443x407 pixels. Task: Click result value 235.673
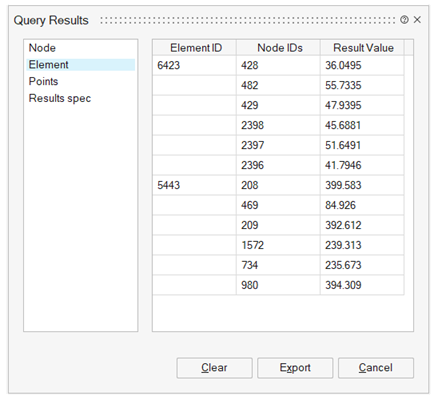pyautogui.click(x=362, y=265)
